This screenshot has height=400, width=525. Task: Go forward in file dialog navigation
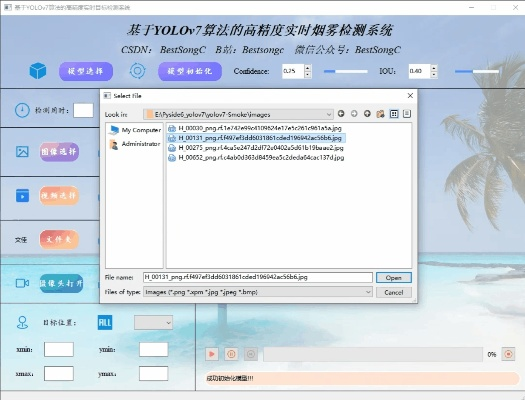354,114
